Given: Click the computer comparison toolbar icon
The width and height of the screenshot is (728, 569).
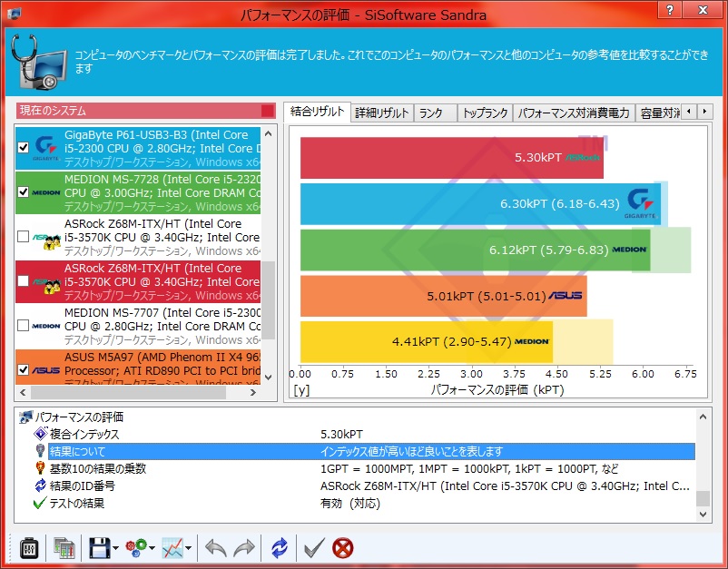Looking at the screenshot, I should (x=64, y=548).
